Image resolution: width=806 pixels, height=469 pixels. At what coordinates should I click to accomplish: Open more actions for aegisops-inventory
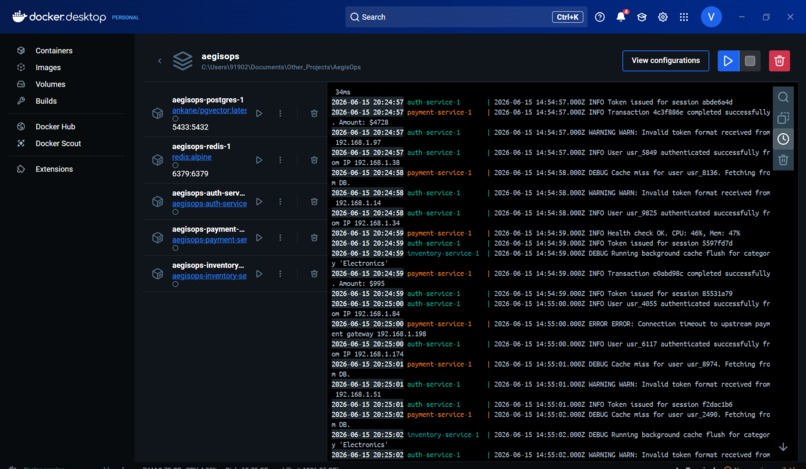tap(280, 274)
